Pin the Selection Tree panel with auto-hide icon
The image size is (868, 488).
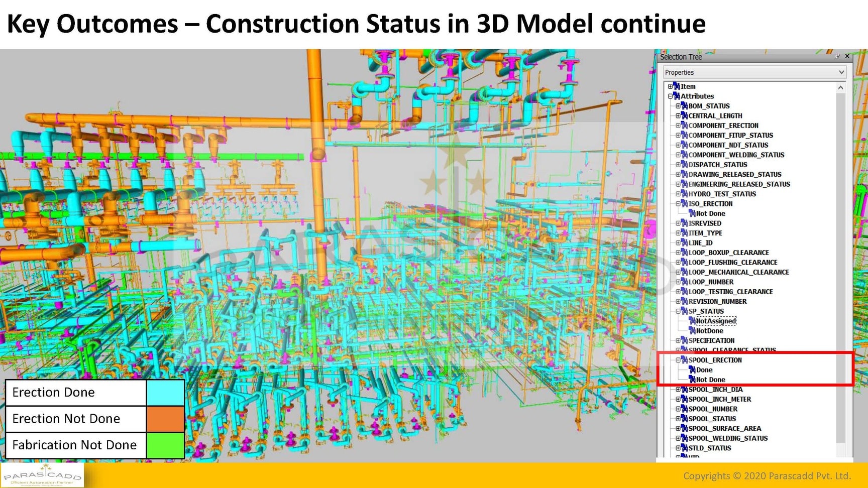[x=837, y=56]
